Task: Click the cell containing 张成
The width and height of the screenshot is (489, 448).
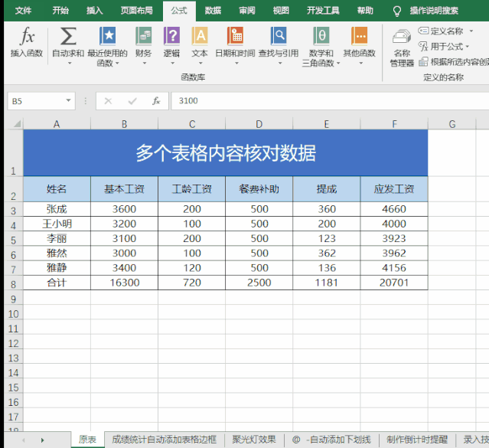Action: coord(57,209)
